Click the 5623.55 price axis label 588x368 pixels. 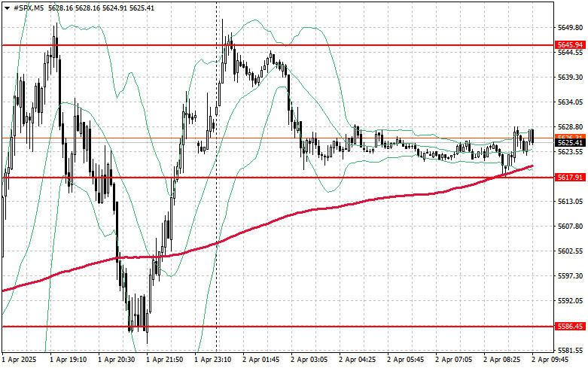click(570, 152)
